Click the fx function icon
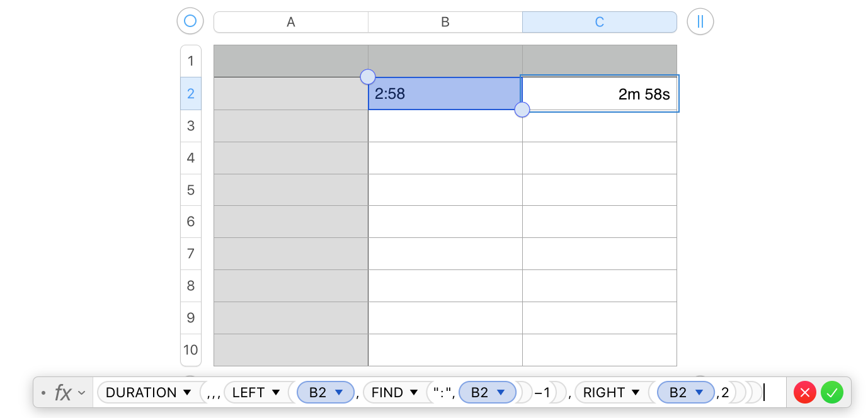The height and width of the screenshot is (418, 868). [63, 393]
